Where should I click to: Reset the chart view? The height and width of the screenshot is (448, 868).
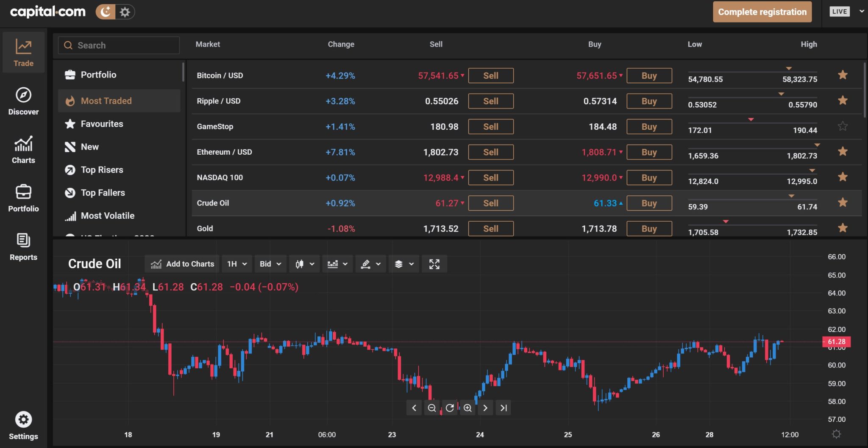[x=450, y=408]
